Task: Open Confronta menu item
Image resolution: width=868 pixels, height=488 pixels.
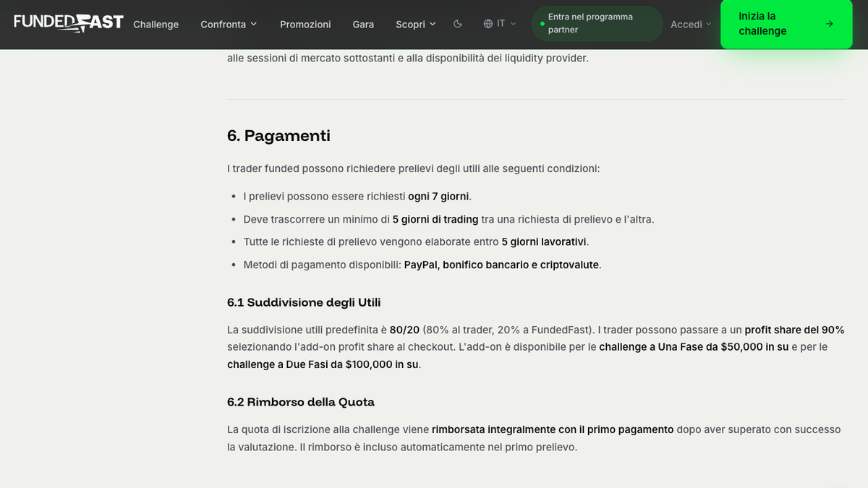Action: (x=229, y=24)
